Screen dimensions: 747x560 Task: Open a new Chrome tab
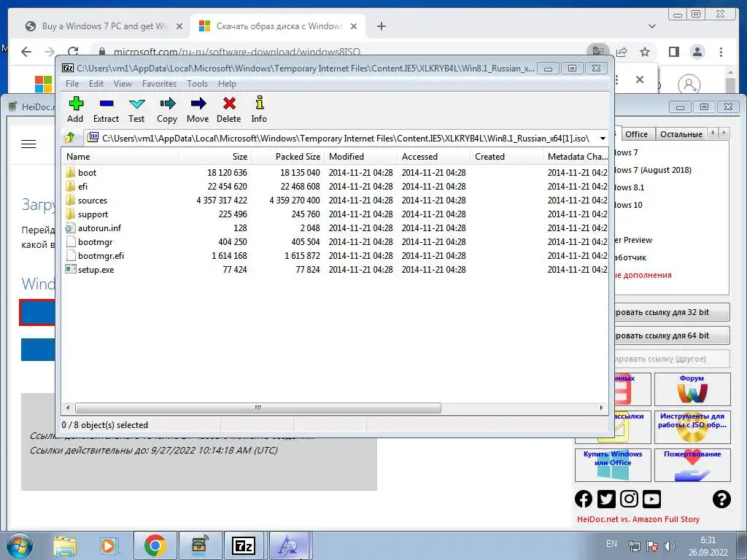click(381, 26)
